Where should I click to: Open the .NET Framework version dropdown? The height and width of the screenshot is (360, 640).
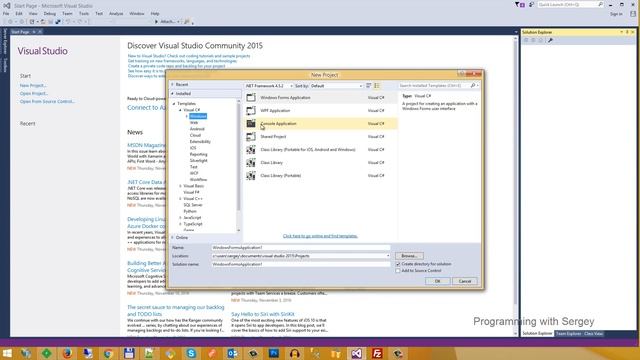pyautogui.click(x=269, y=86)
